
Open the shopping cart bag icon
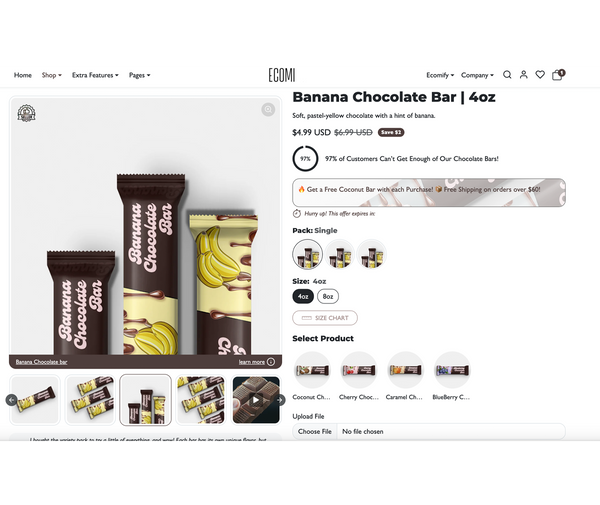(558, 75)
